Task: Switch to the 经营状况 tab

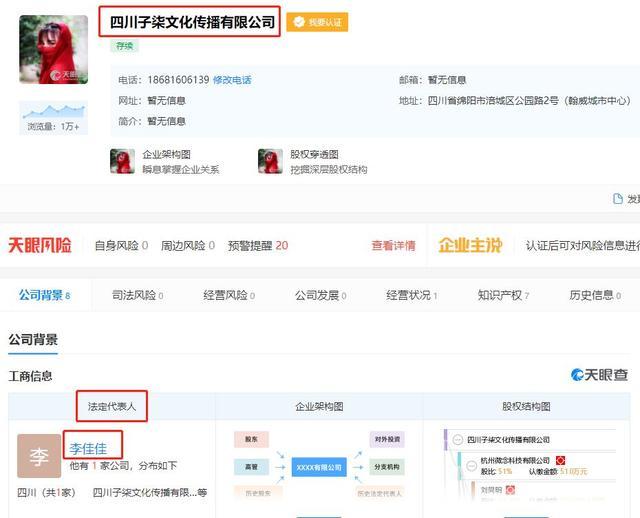Action: (x=412, y=295)
